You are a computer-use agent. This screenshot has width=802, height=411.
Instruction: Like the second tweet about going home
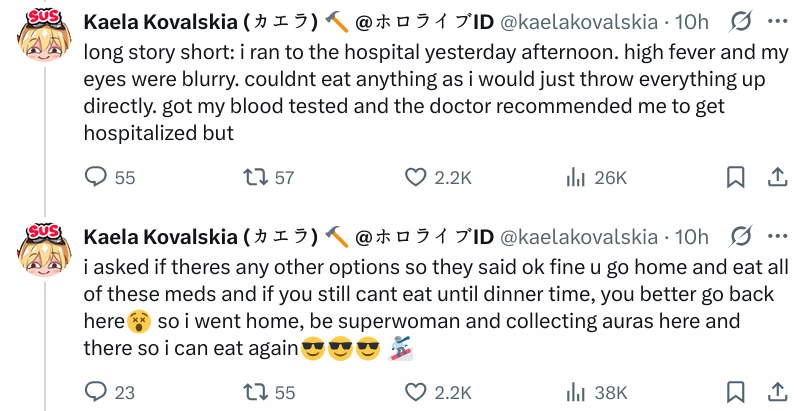tap(416, 392)
